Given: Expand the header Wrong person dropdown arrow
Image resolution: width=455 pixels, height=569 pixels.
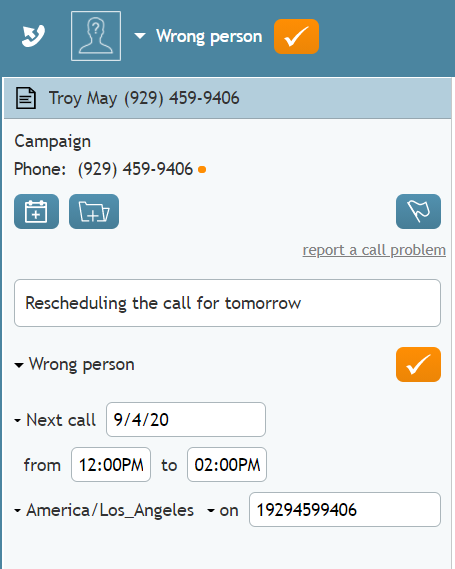Looking at the screenshot, I should pos(140,36).
